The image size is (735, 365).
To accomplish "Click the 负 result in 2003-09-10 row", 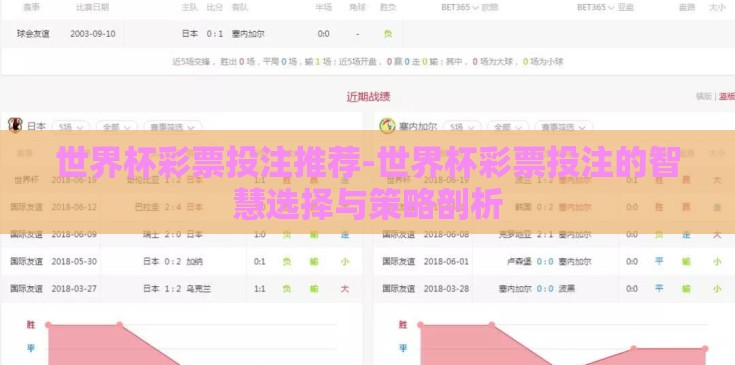I will coord(388,34).
